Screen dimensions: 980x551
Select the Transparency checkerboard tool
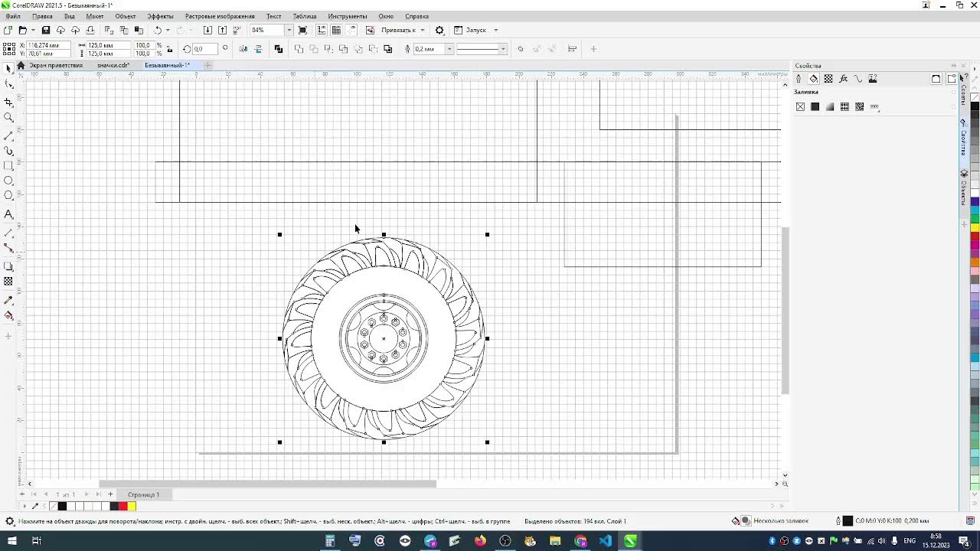(8, 282)
